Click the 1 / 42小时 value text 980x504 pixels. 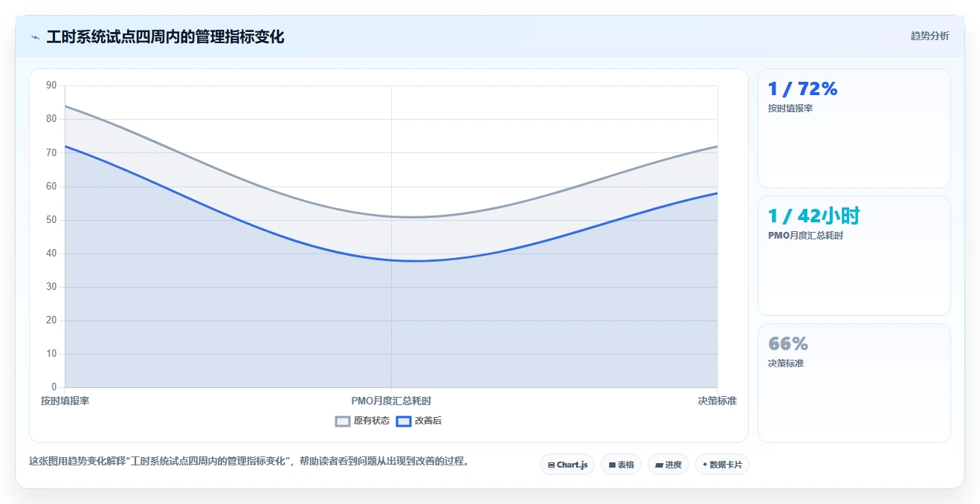pos(813,216)
